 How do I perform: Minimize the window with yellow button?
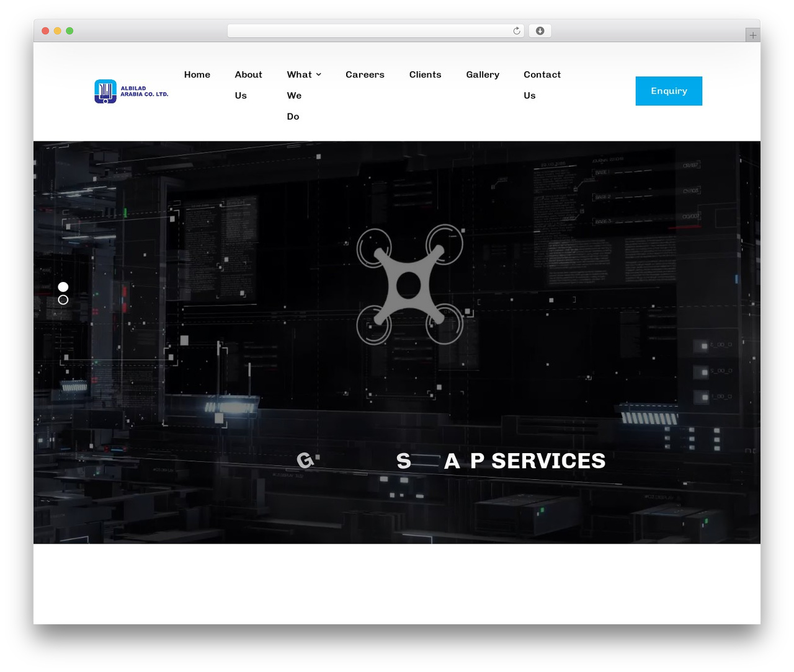coord(58,31)
